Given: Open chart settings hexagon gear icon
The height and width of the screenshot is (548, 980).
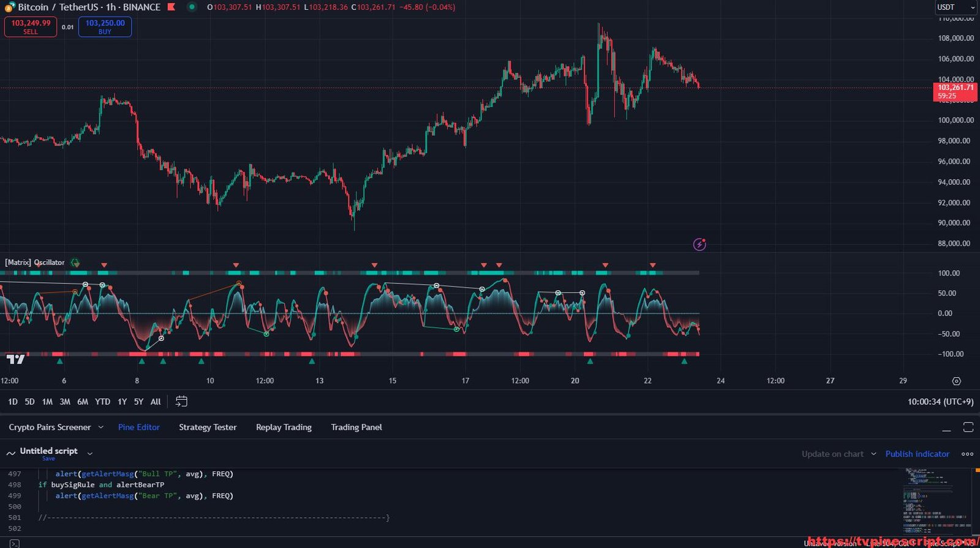Looking at the screenshot, I should tap(956, 381).
